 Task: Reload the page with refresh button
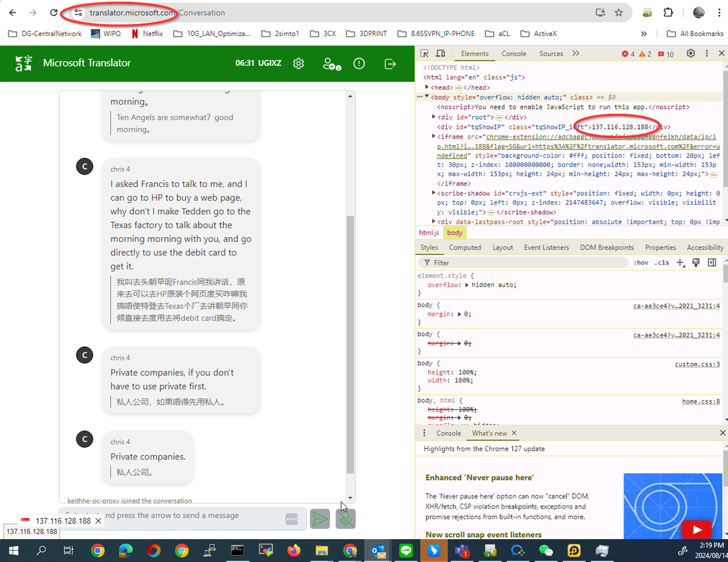point(53,13)
